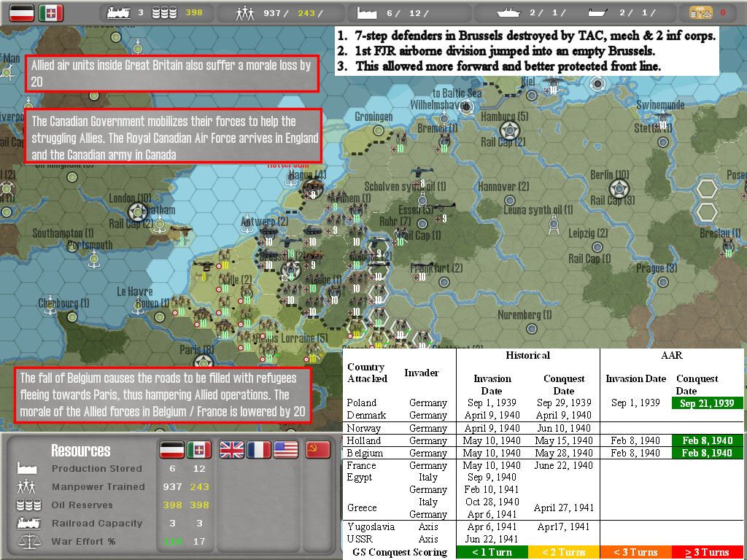
Task: Select the Nuremberg city marker
Action: [532, 329]
